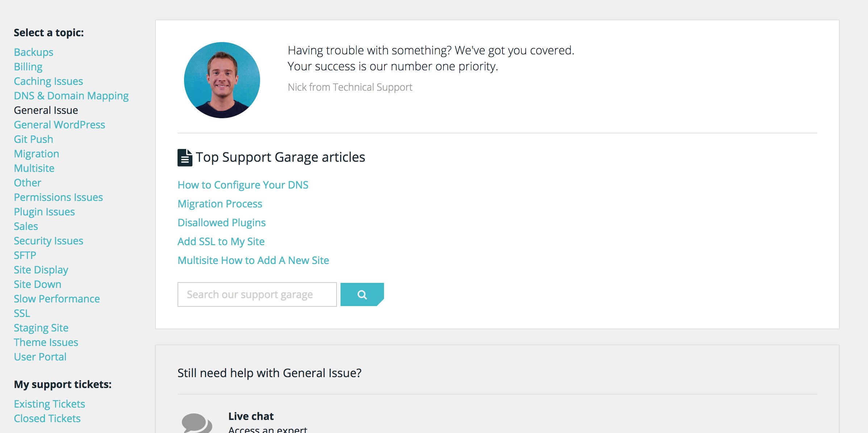Image resolution: width=868 pixels, height=433 pixels.
Task: Open Add SSL to My Site article
Action: pyautogui.click(x=221, y=242)
